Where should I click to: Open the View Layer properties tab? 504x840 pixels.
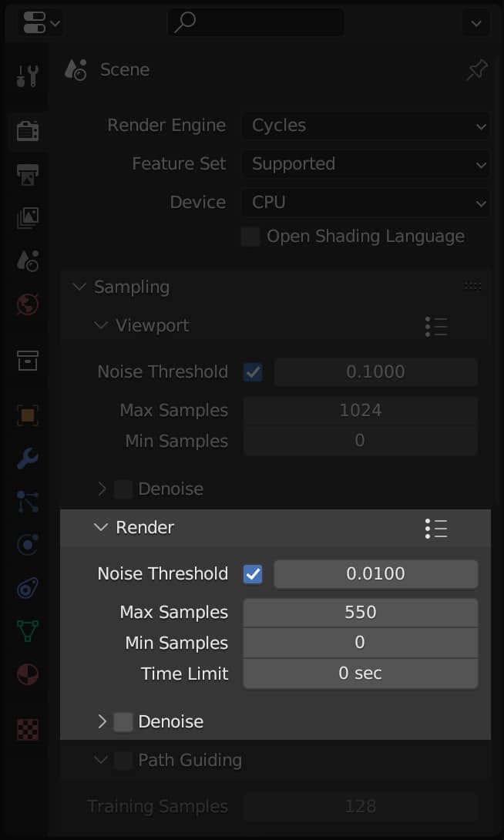28,218
